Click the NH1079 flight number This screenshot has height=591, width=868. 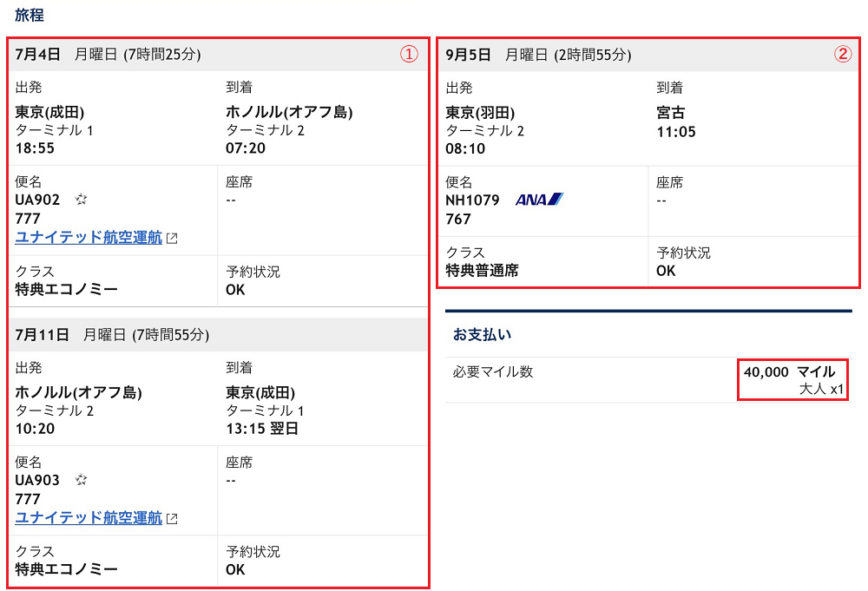(x=472, y=200)
